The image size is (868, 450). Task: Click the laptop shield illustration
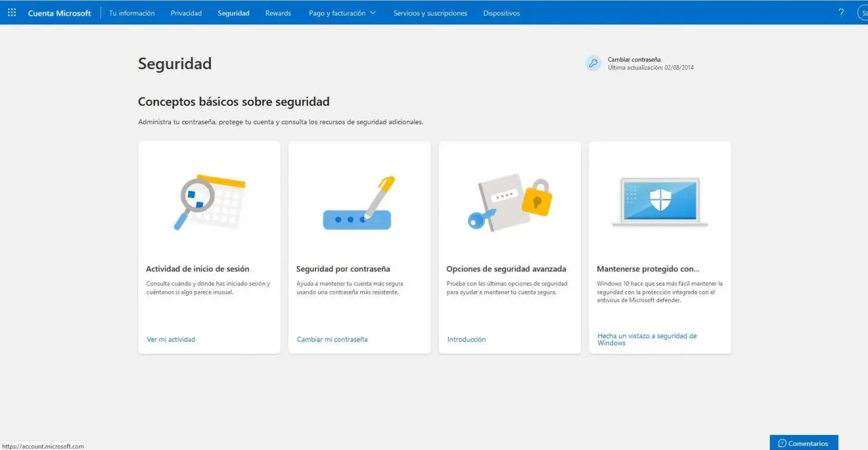point(659,202)
